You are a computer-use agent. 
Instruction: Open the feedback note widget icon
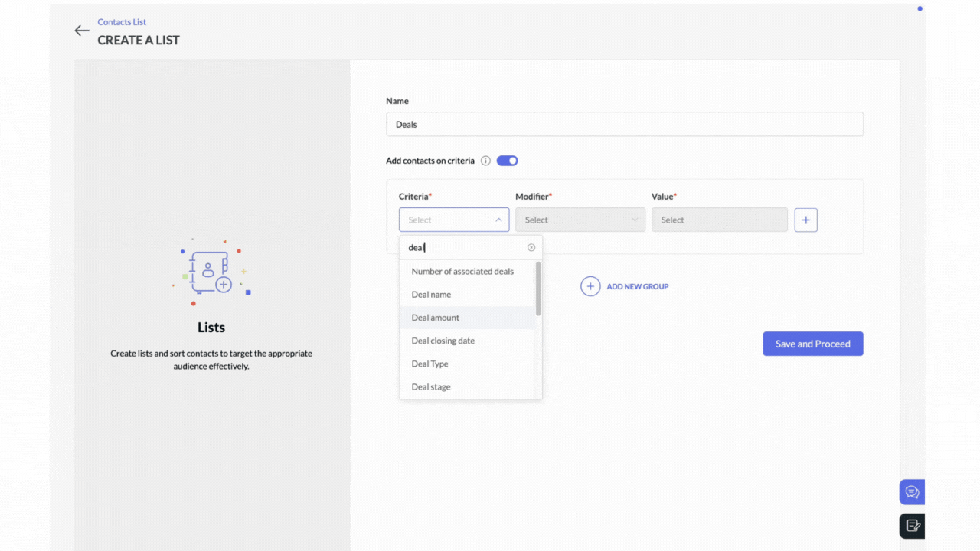912,526
